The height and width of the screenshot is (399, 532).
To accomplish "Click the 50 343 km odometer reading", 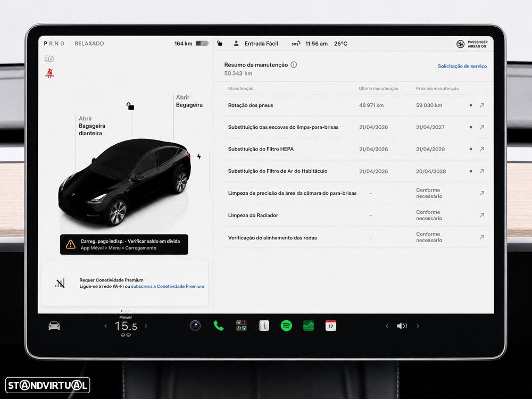I will [238, 73].
